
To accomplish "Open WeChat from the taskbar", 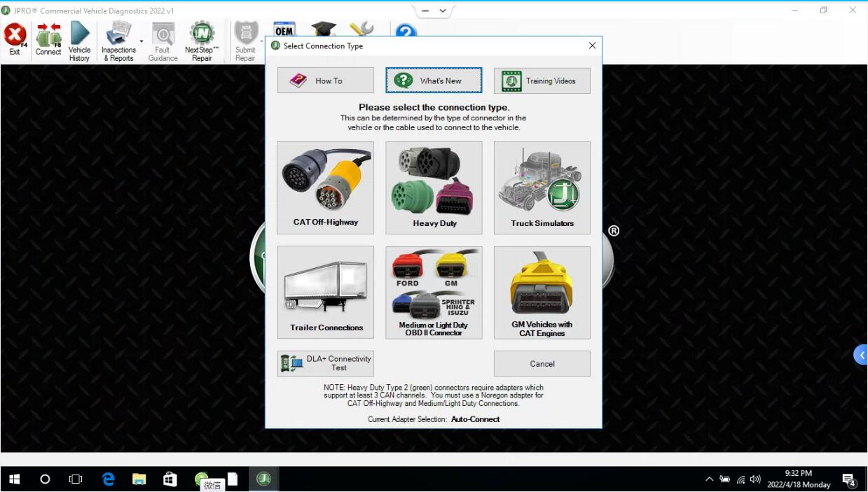I will tap(202, 479).
